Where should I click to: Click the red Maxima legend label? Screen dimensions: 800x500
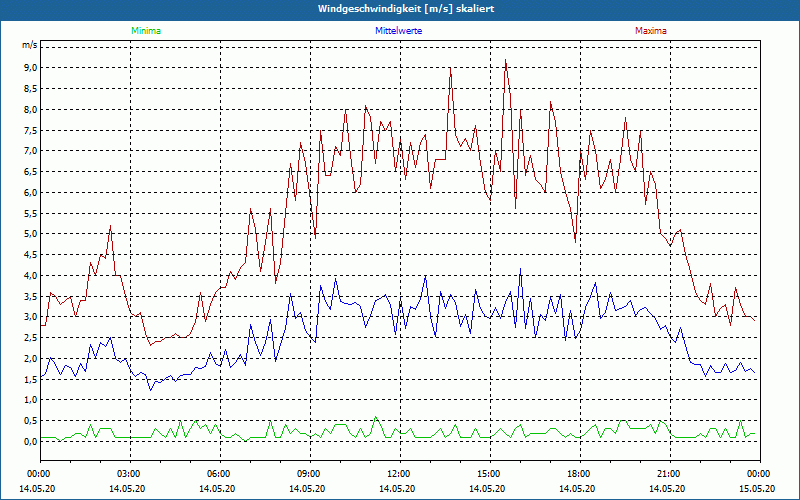click(x=651, y=31)
